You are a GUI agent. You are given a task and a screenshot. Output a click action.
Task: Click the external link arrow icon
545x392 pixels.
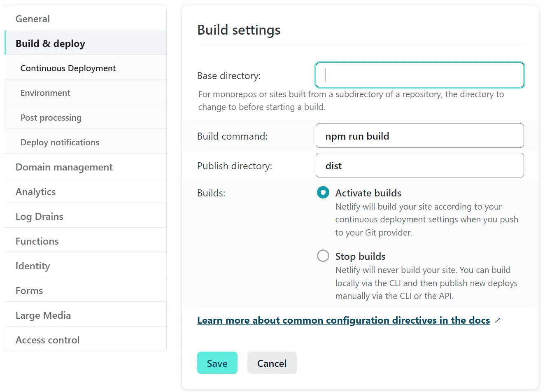497,320
